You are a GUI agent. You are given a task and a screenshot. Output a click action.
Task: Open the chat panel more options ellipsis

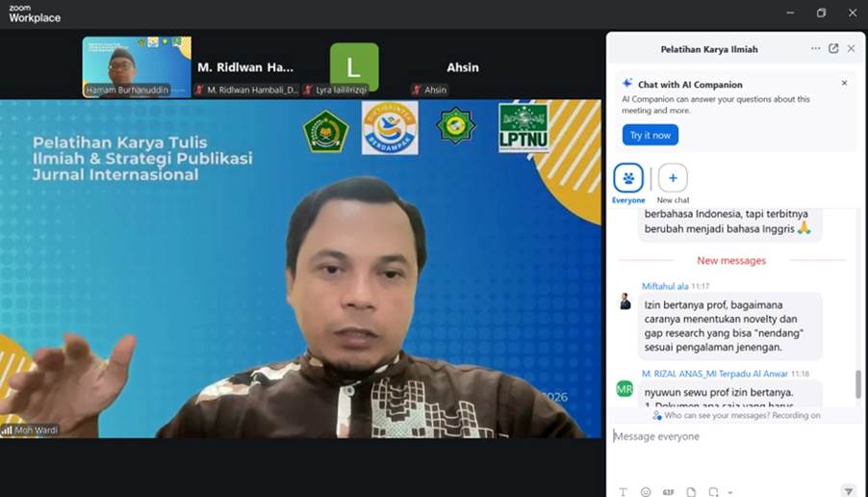815,49
